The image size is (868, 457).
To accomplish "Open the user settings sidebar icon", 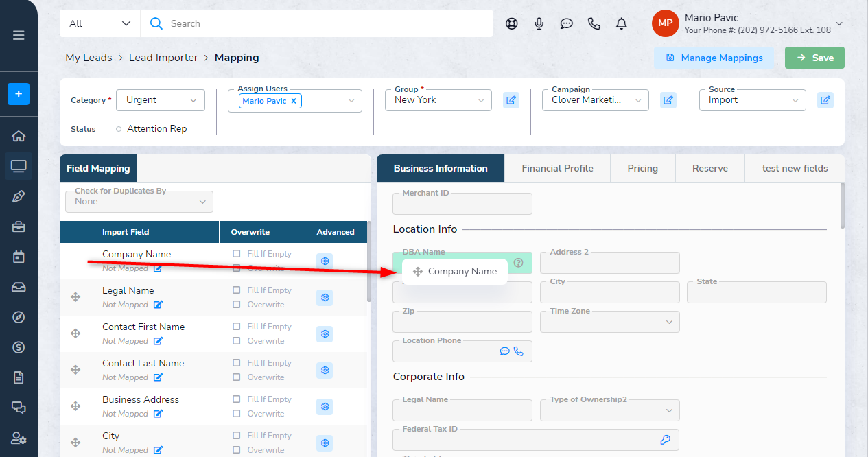I will coord(19,438).
